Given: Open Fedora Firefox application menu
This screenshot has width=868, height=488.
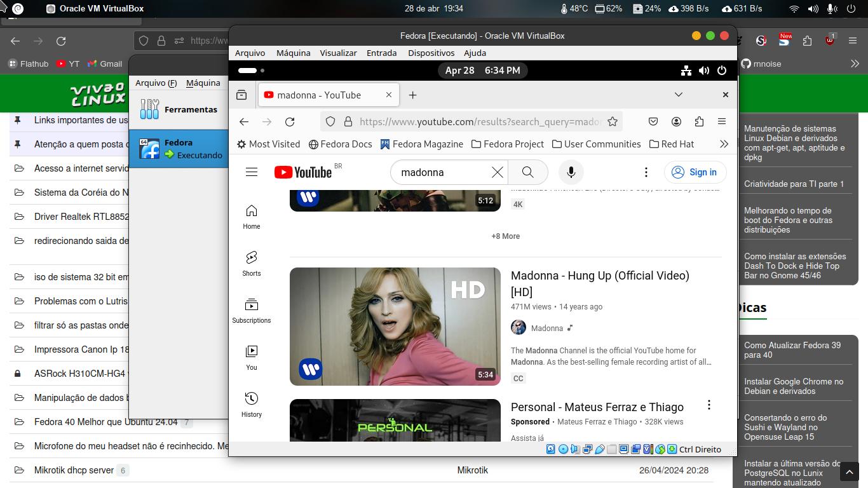Looking at the screenshot, I should pyautogui.click(x=722, y=121).
